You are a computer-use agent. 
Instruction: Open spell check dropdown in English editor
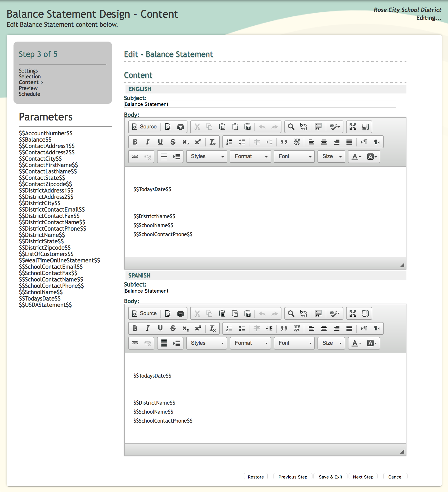pos(335,127)
